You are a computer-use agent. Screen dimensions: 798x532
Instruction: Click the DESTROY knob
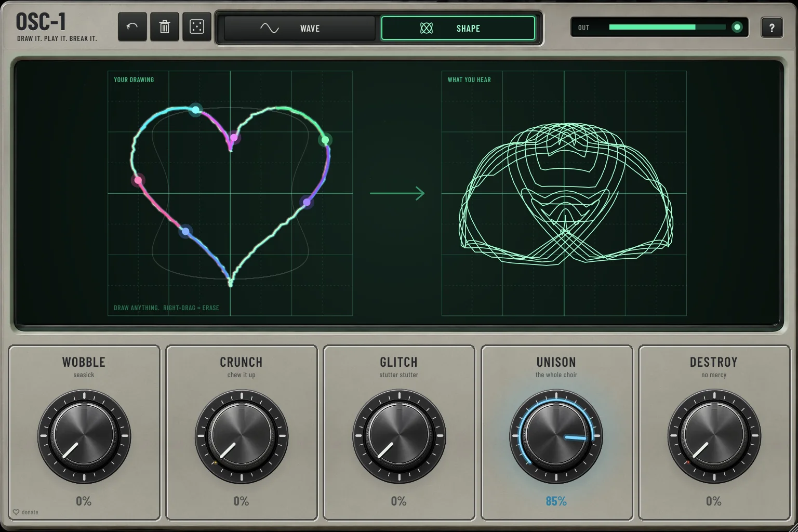(x=714, y=436)
